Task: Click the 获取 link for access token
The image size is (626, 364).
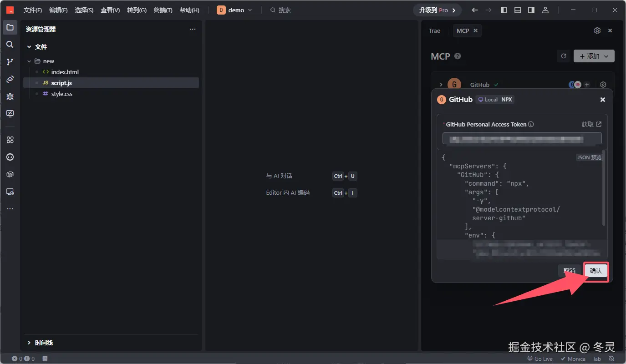Action: tap(591, 124)
